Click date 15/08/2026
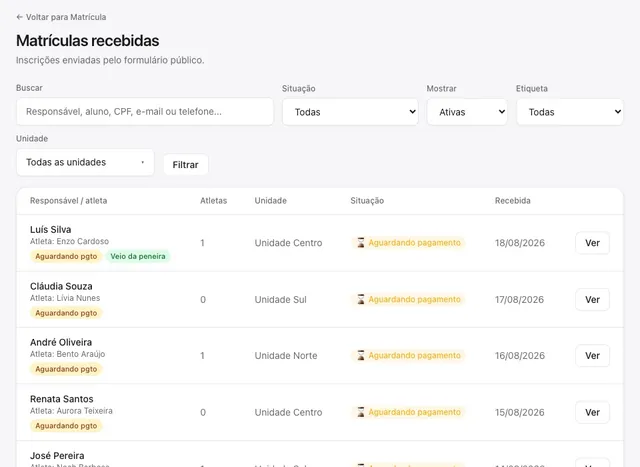Image resolution: width=640 pixels, height=467 pixels. pyautogui.click(x=520, y=412)
